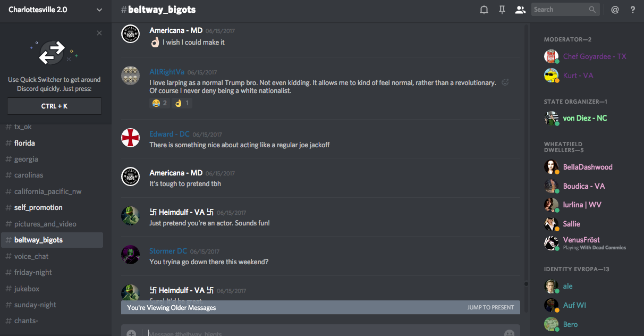The image size is (644, 336).
Task: Dismiss the Quick Switcher tip
Action: (x=99, y=33)
